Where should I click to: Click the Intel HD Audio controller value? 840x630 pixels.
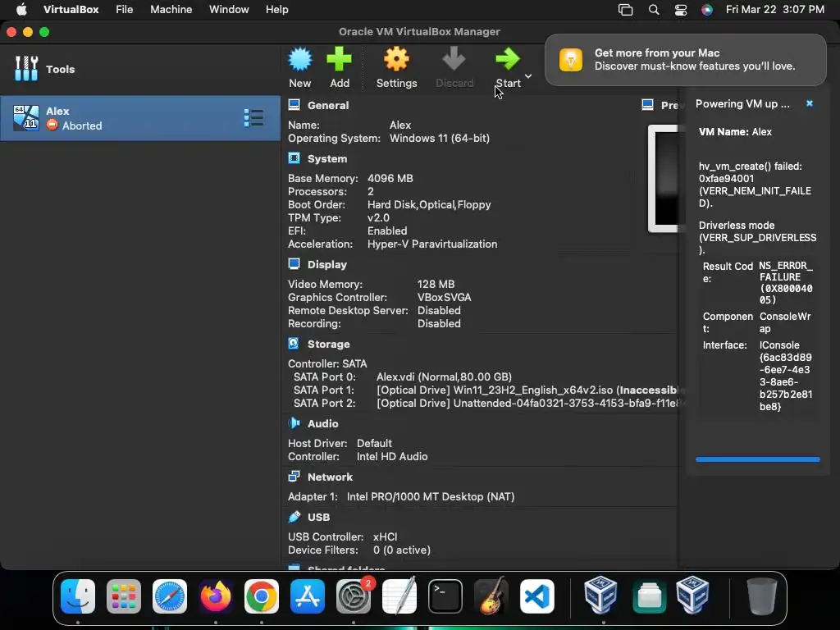392,456
